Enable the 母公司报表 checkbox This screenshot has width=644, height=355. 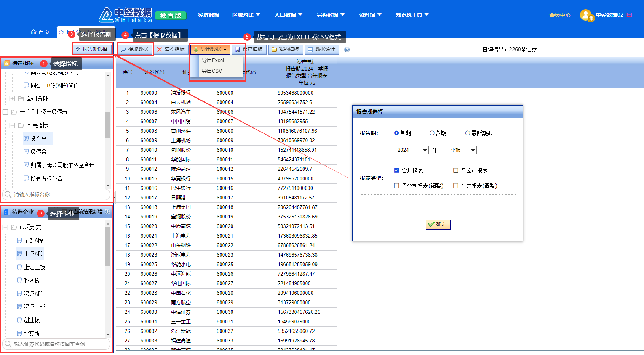click(x=455, y=170)
